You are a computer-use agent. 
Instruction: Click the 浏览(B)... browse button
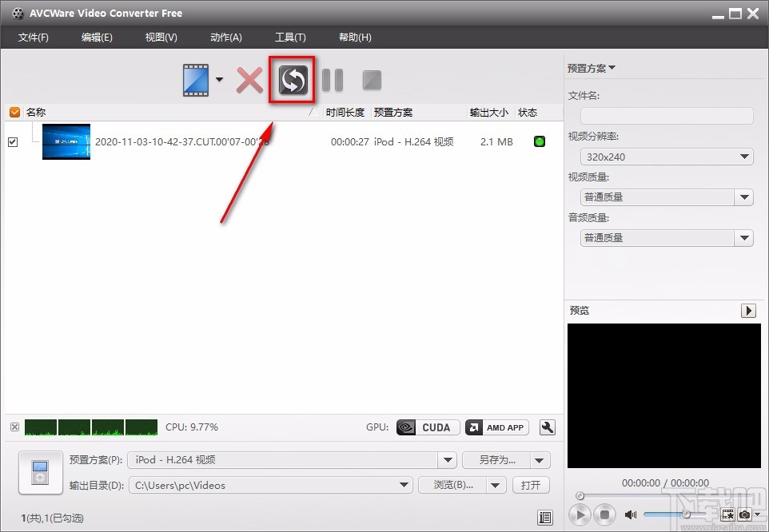pos(453,485)
